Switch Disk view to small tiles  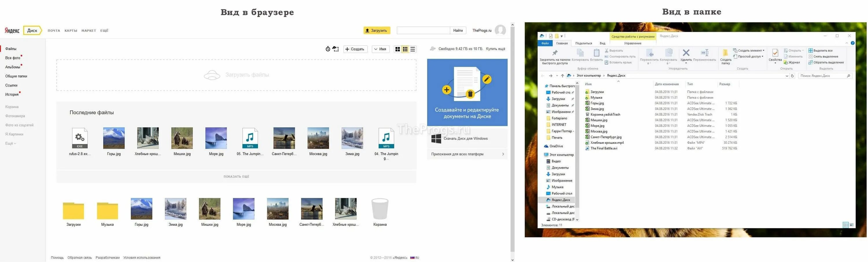pyautogui.click(x=405, y=49)
